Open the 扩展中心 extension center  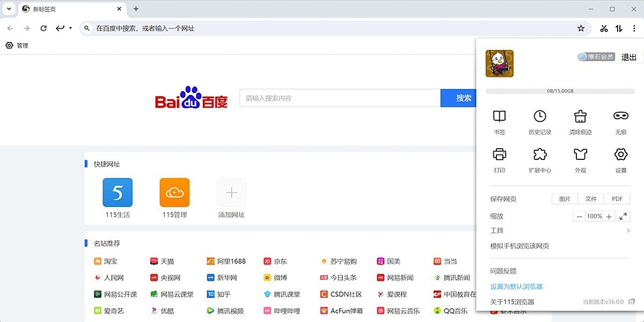tap(540, 159)
